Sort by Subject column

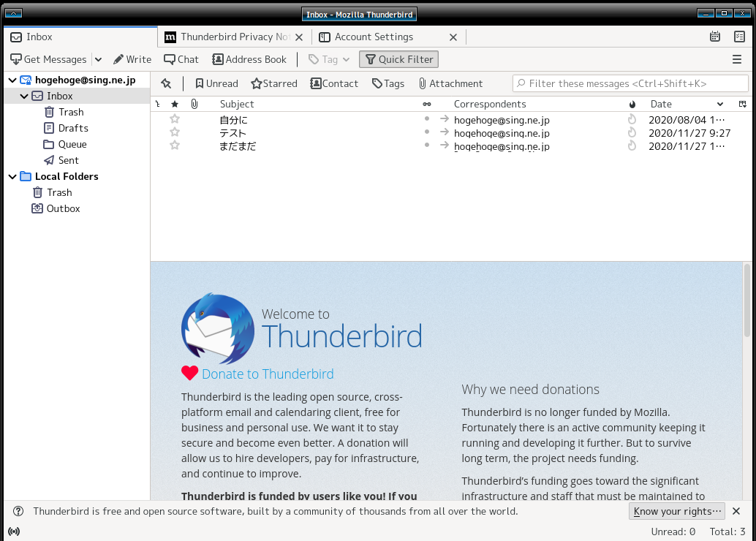pos(237,104)
